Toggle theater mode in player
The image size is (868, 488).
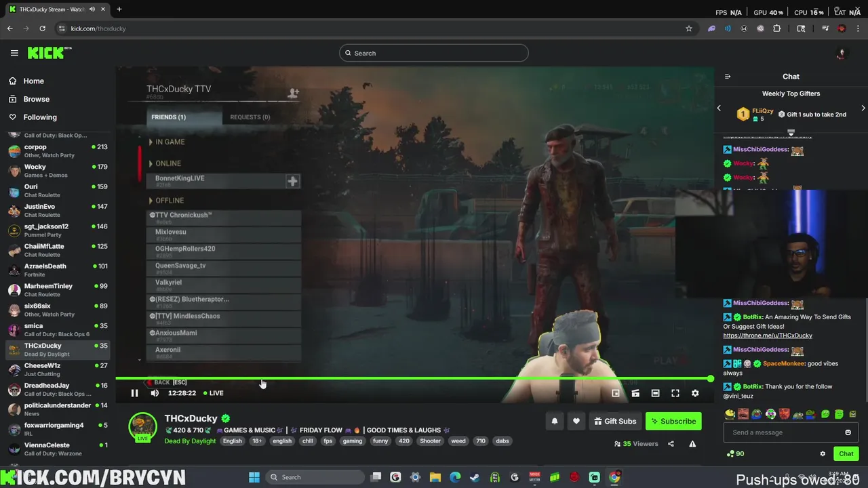655,393
